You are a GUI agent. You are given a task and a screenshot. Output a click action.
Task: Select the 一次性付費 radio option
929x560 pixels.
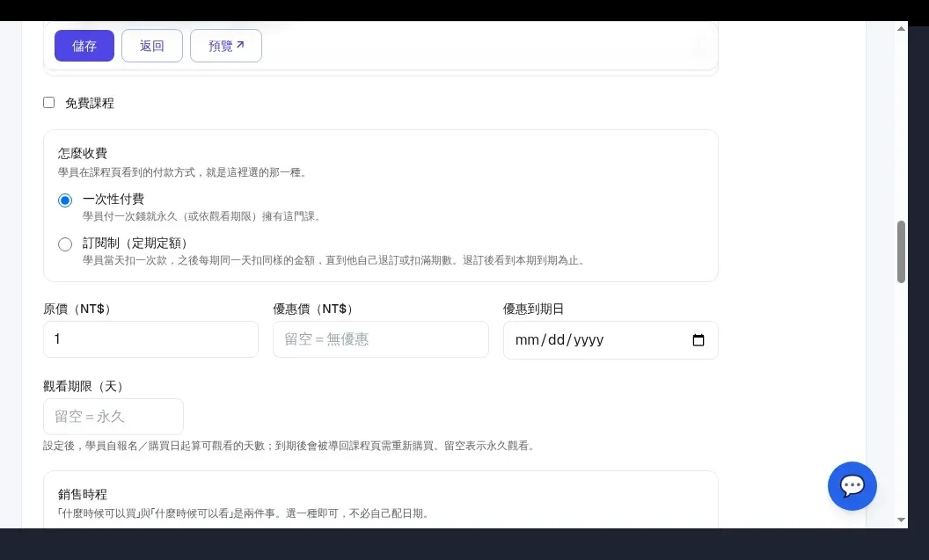(x=65, y=200)
